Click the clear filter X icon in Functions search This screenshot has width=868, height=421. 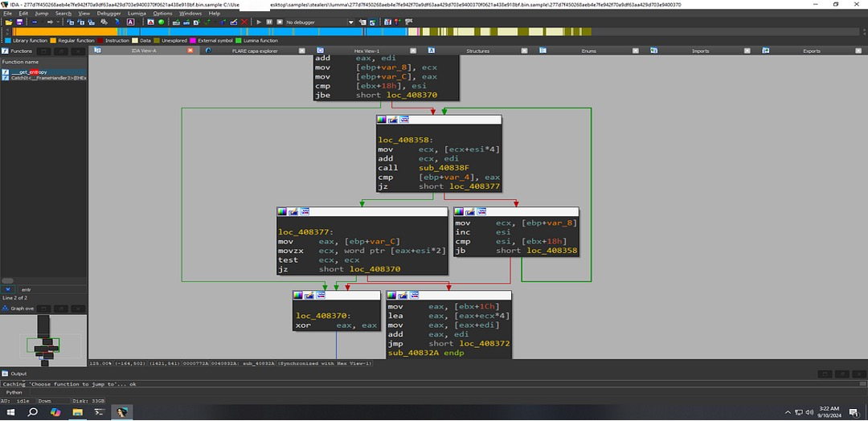click(x=8, y=288)
